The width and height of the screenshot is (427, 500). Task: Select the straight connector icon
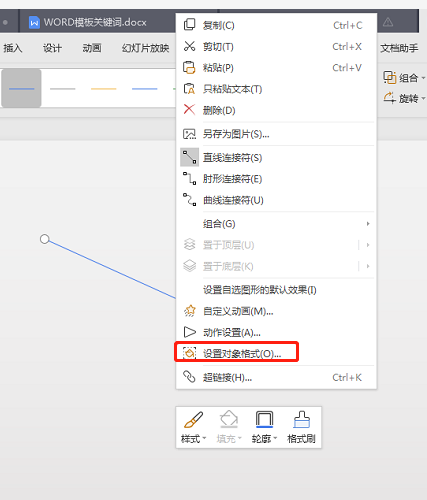[189, 157]
